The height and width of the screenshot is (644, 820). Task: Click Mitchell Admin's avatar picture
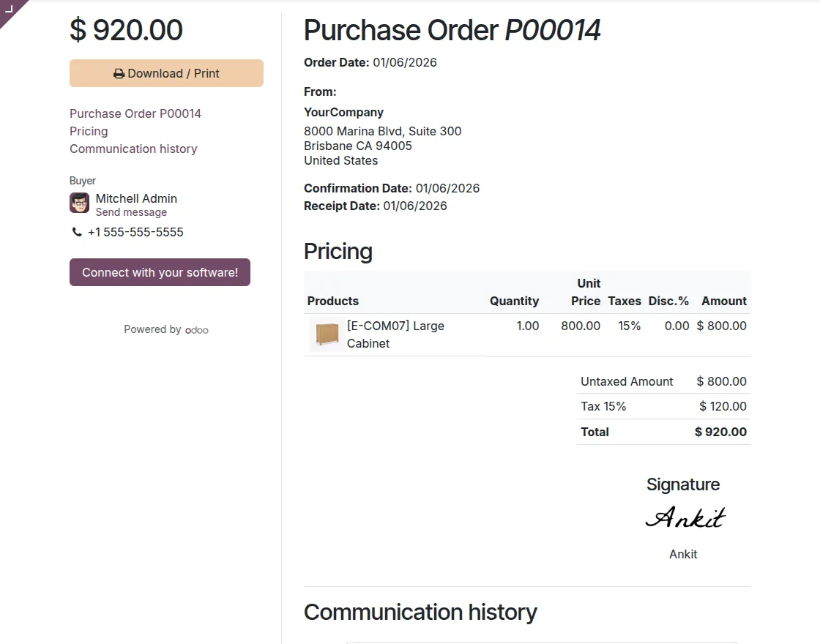79,203
